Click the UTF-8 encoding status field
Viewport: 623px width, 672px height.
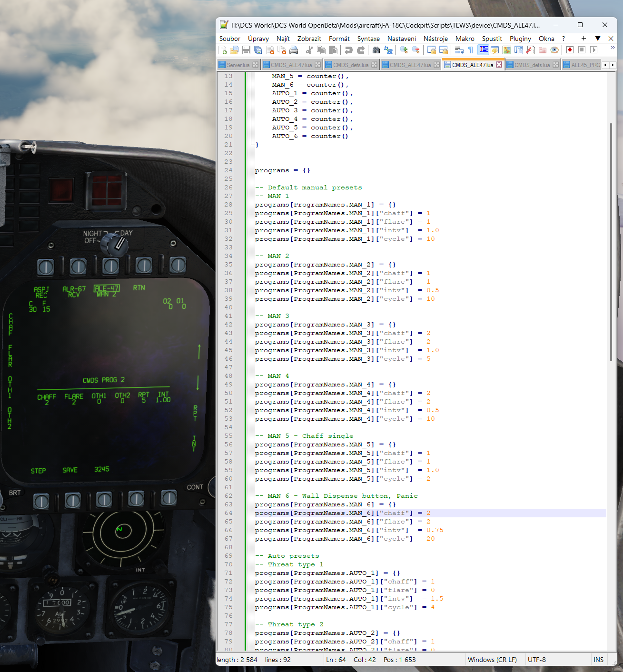point(537,660)
